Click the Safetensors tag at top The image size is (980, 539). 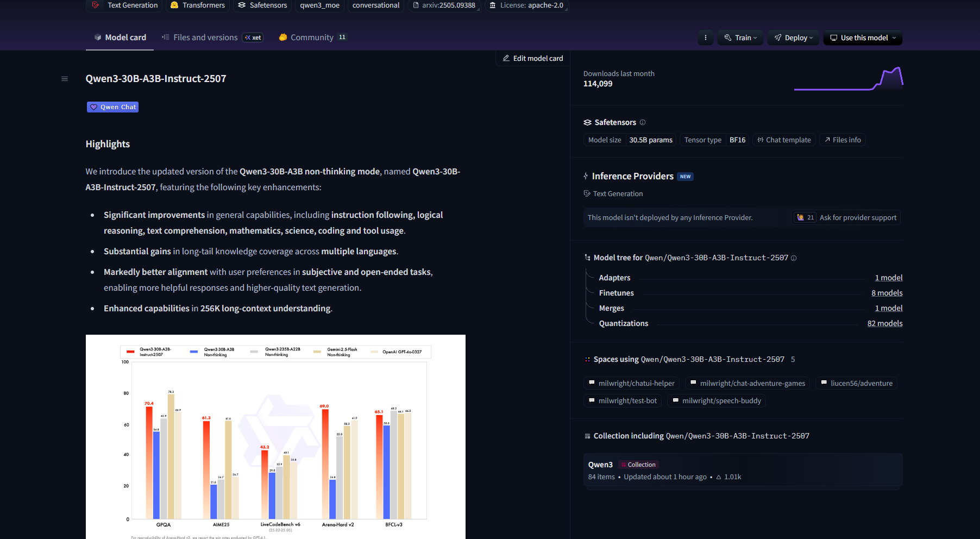click(x=263, y=5)
